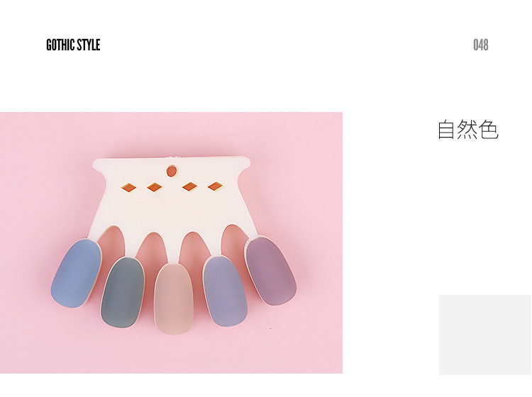Click the light gray box at bottom right
The height and width of the screenshot is (397, 532).
pos(485,335)
